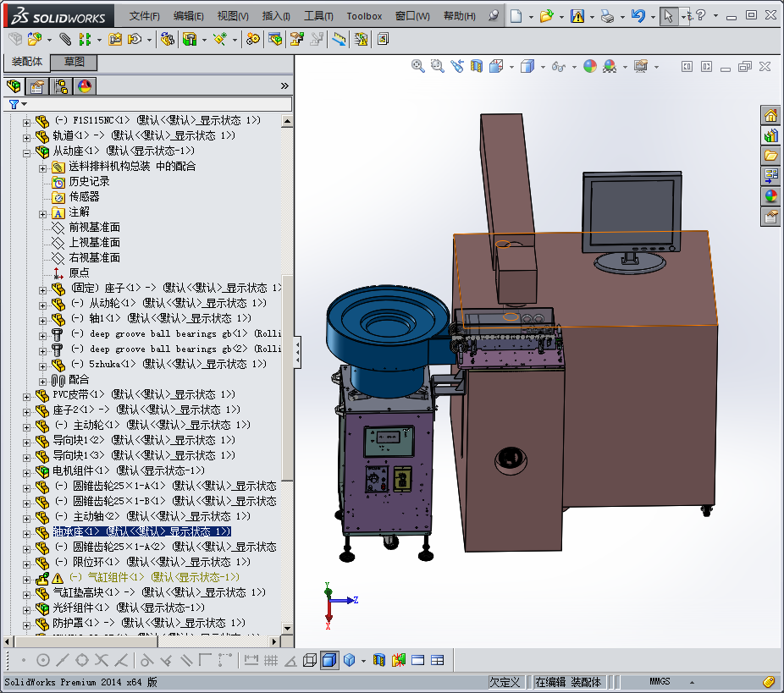Click the Mate paperclip icon
The width and height of the screenshot is (784, 693).
tap(65, 39)
